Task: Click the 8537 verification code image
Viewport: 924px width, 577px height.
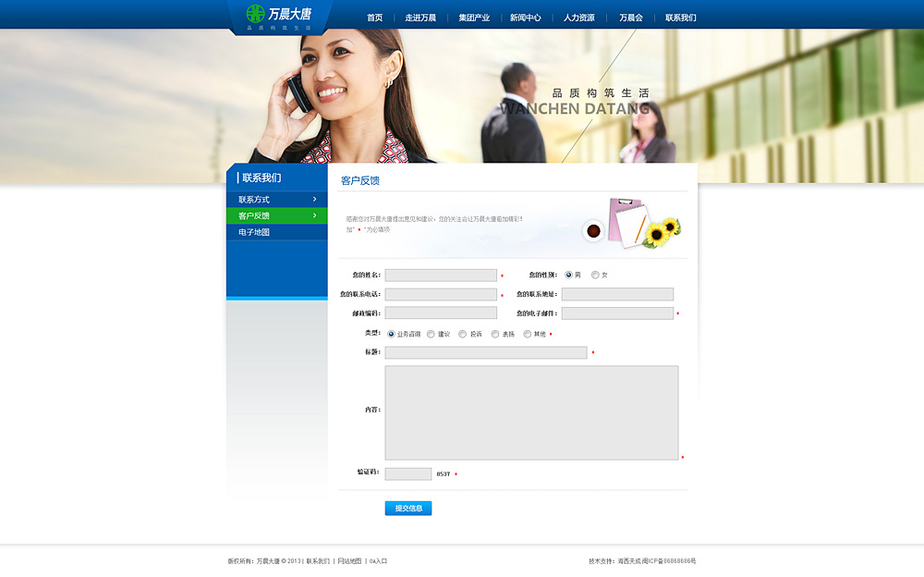Action: pyautogui.click(x=444, y=474)
